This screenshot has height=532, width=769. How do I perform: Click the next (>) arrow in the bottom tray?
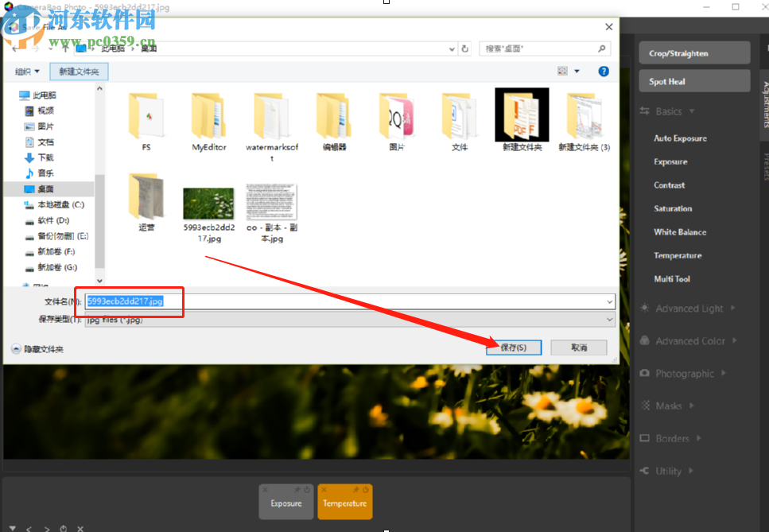pyautogui.click(x=47, y=529)
